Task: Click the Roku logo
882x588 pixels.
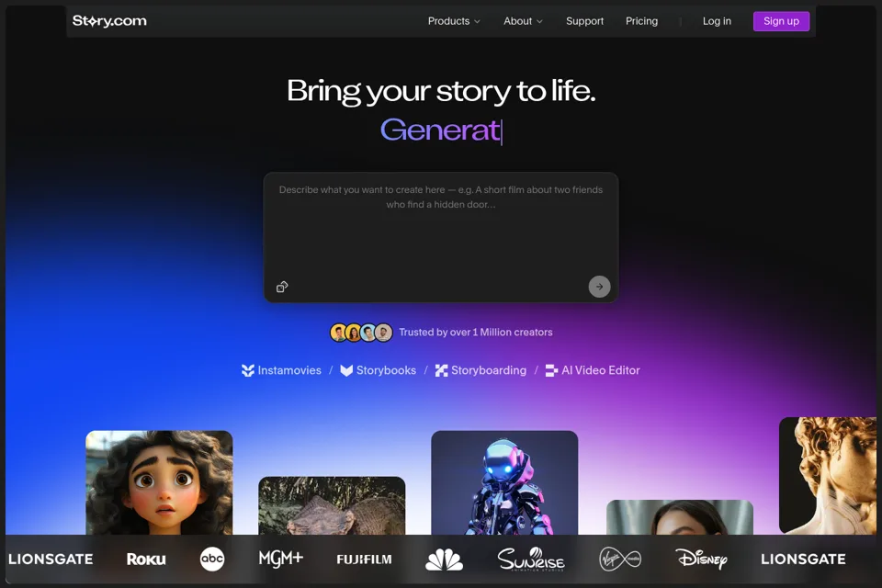Action: 146,560
